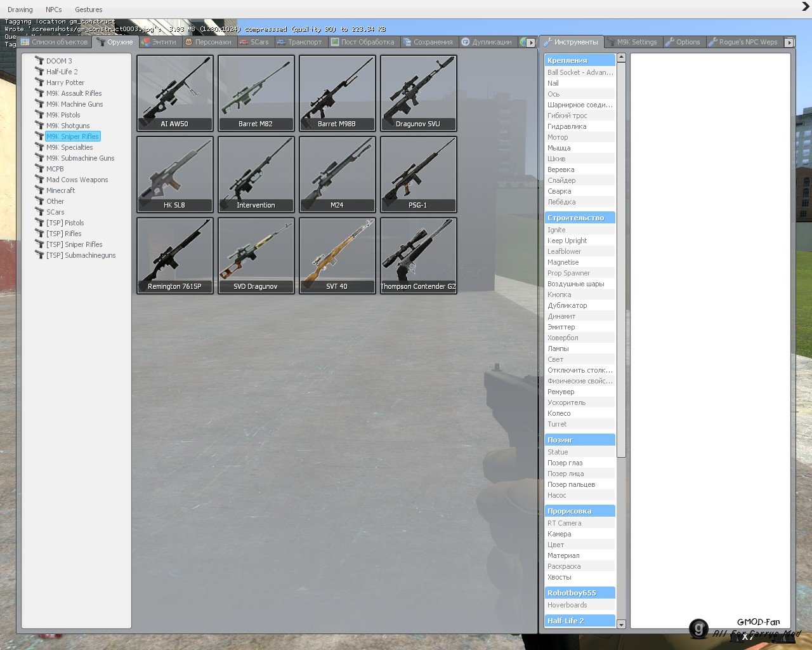Spawn the SVD Dragunov rifle
This screenshot has height=650, width=812.
pos(256,256)
